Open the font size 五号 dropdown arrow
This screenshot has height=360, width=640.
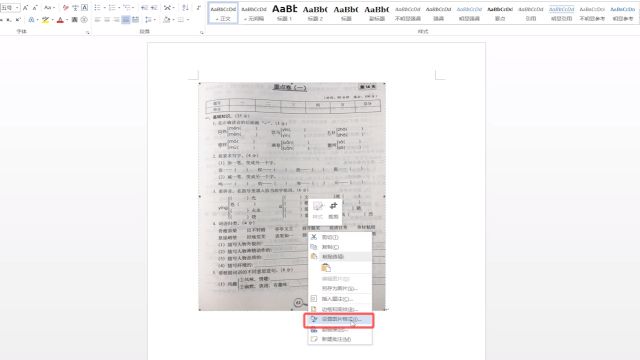click(x=17, y=8)
